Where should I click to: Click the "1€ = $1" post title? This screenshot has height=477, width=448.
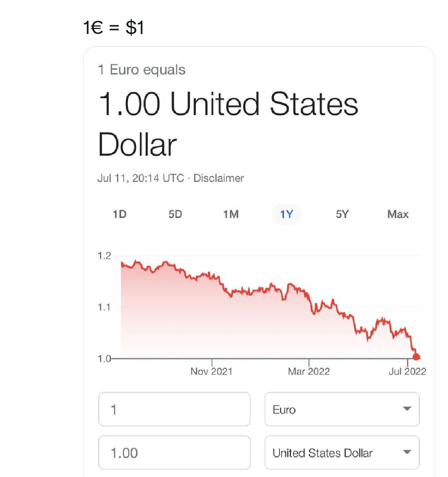[114, 28]
